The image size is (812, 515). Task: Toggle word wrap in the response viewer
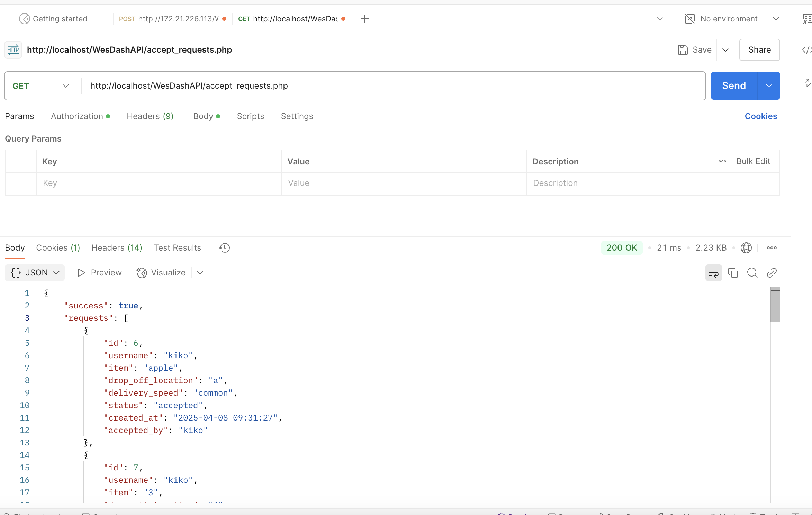(x=713, y=273)
